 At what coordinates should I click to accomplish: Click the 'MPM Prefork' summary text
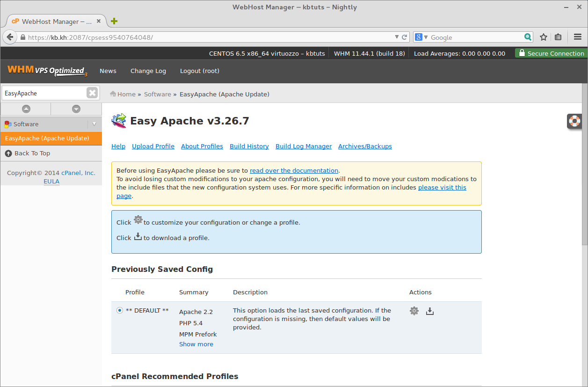(198, 334)
